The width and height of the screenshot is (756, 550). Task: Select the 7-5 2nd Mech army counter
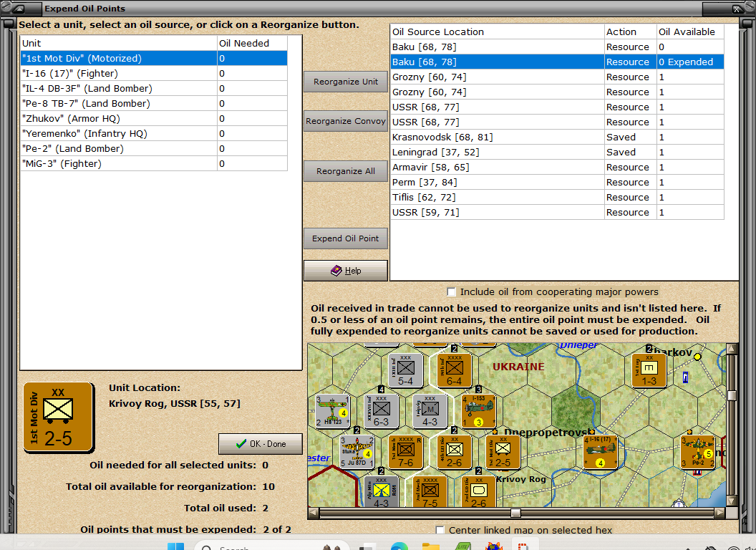[430, 491]
